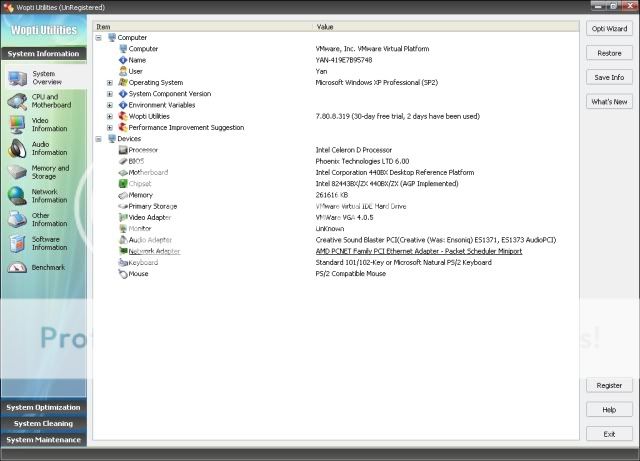Image resolution: width=640 pixels, height=461 pixels.
Task: Click the Restore button
Action: [x=609, y=53]
